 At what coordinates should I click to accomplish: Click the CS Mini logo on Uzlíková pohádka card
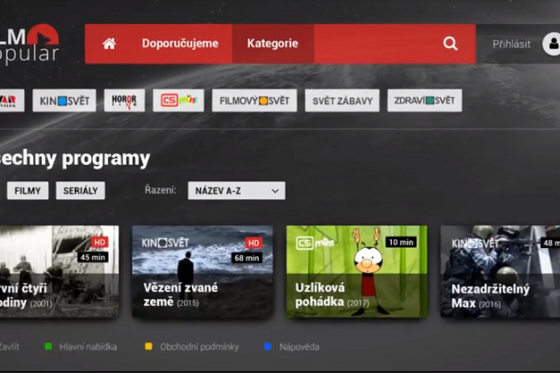[x=315, y=243]
